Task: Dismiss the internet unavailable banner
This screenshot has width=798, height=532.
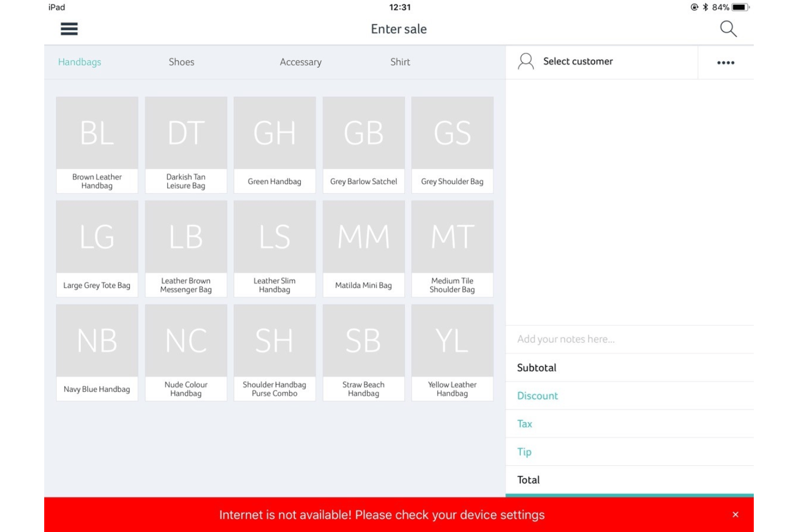Action: pos(735,515)
